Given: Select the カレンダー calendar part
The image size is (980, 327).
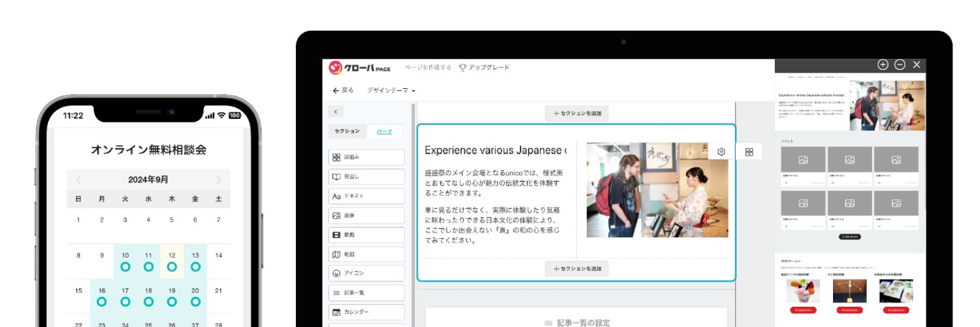Looking at the screenshot, I should point(367,313).
